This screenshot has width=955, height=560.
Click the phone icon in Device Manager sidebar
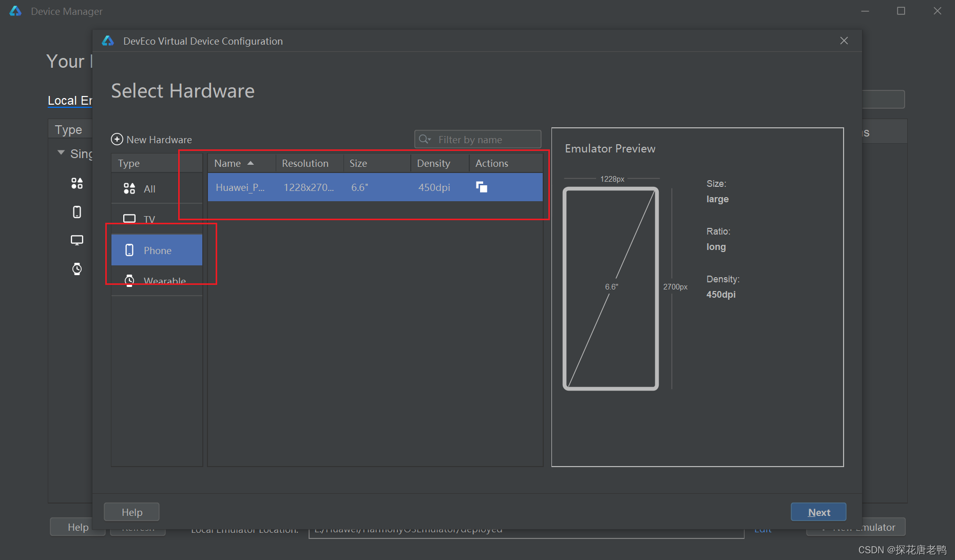pos(77,212)
